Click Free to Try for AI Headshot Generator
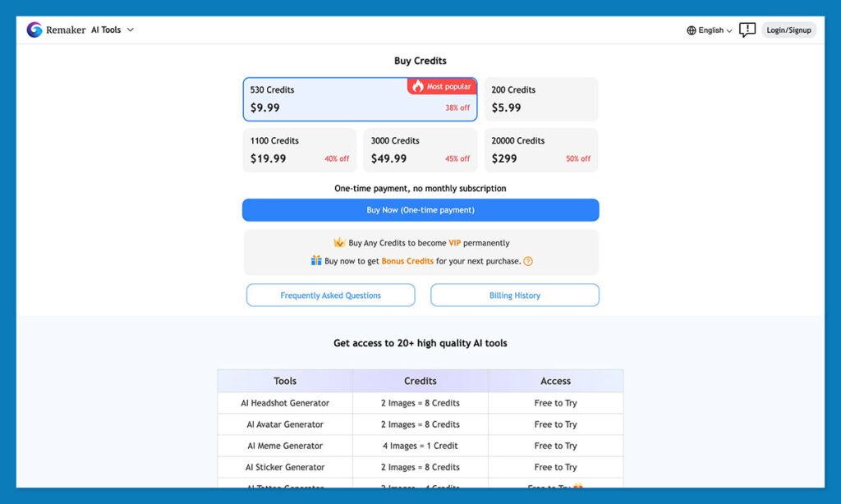This screenshot has width=841, height=504. point(555,403)
